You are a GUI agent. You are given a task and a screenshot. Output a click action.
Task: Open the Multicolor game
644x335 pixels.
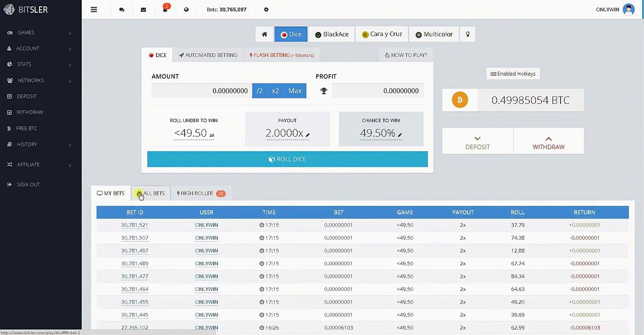[x=434, y=34]
